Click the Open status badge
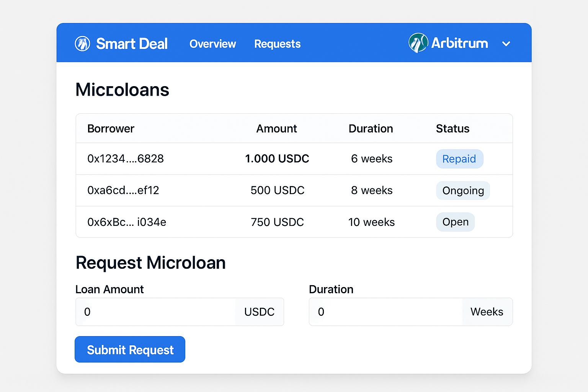Screen dimensions: 588x392 [455, 222]
